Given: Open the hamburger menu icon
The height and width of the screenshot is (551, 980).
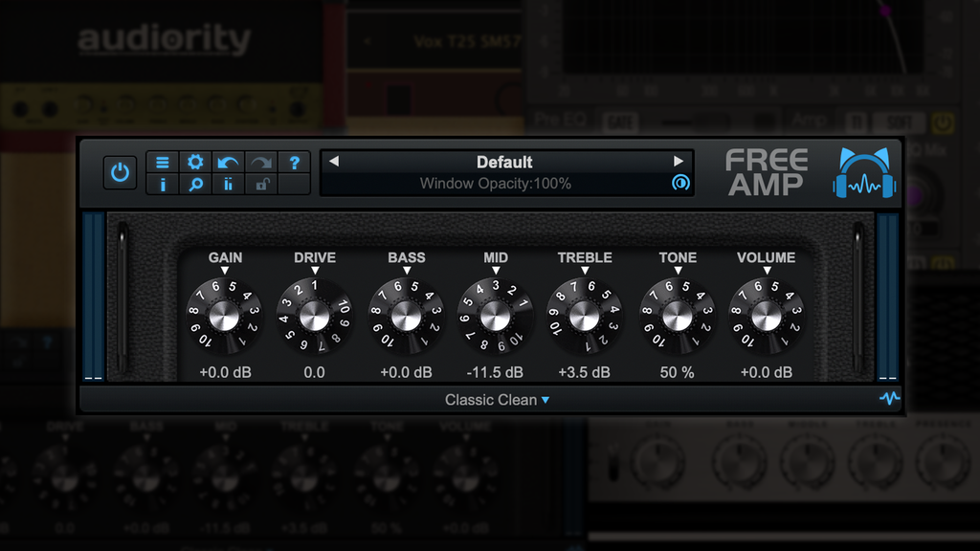Looking at the screenshot, I should [163, 163].
